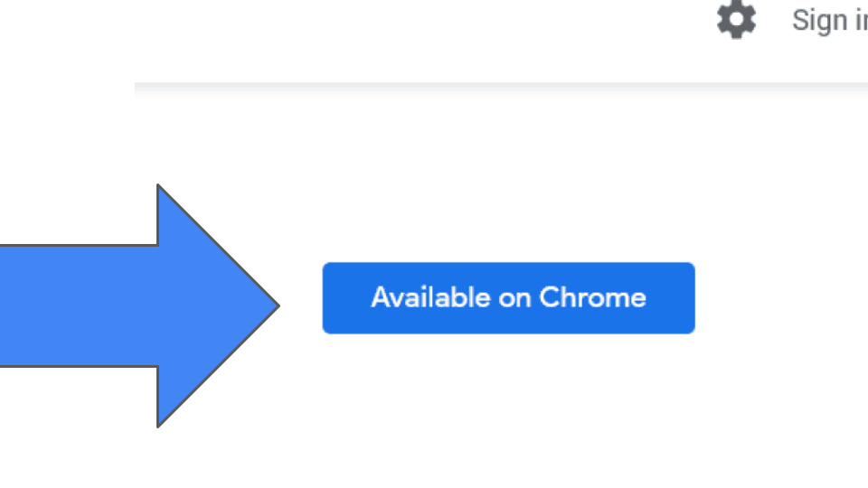Select the large blue arrow graphic
The width and height of the screenshot is (868, 488).
139,305
